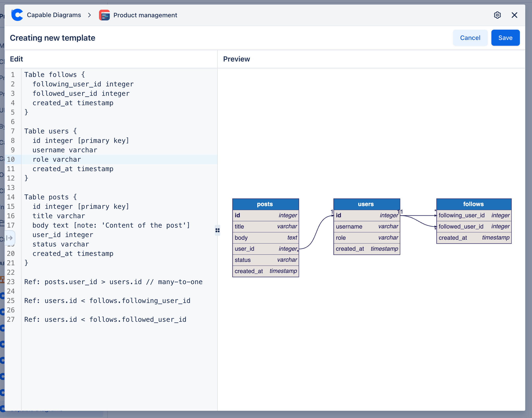The height and width of the screenshot is (418, 532).
Task: Select the follows table header
Action: [x=474, y=204]
